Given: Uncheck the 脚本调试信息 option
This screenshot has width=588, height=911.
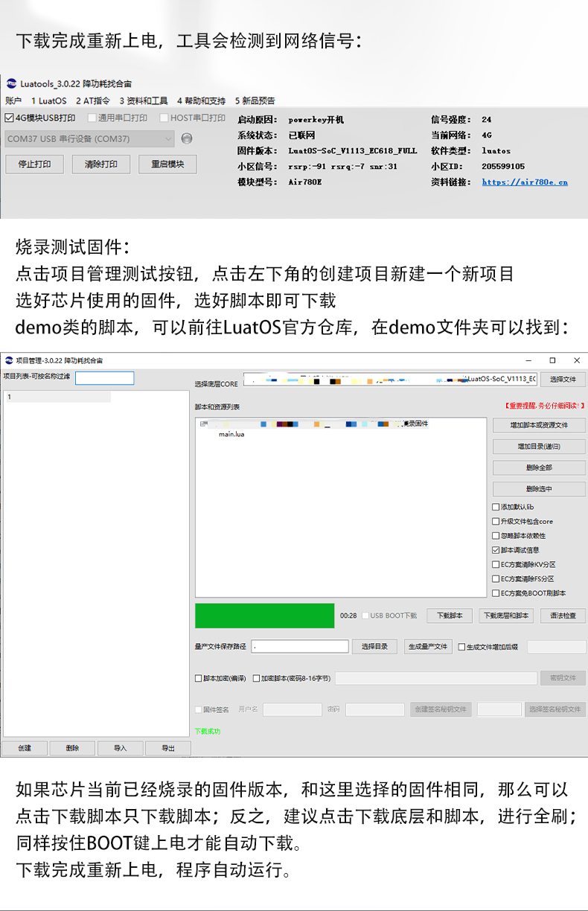Looking at the screenshot, I should 496,550.
